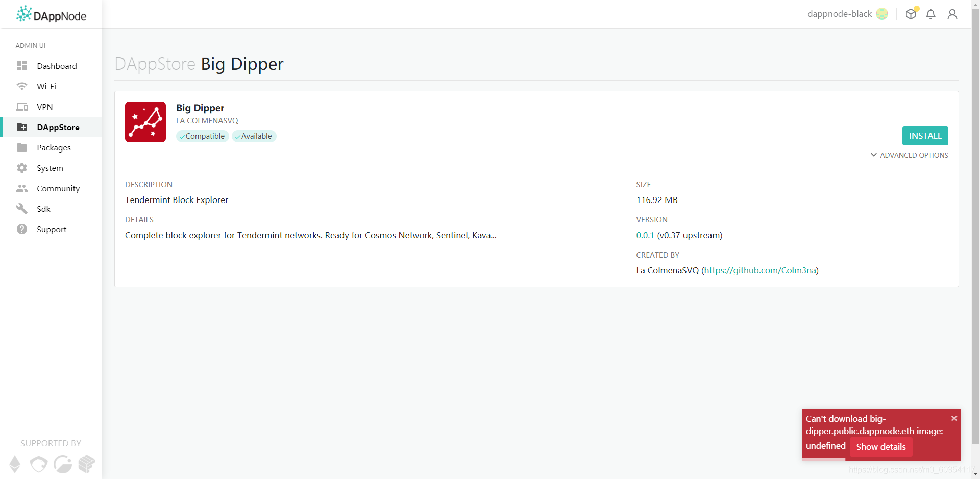Click the LA COLMENASVQ author label
The height and width of the screenshot is (479, 980).
207,121
